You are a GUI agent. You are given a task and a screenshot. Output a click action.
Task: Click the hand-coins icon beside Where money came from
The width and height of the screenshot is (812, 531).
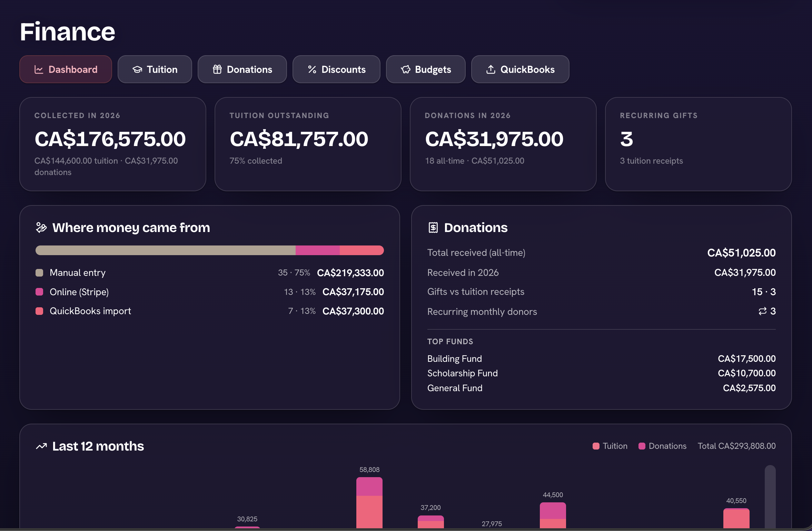coord(41,228)
